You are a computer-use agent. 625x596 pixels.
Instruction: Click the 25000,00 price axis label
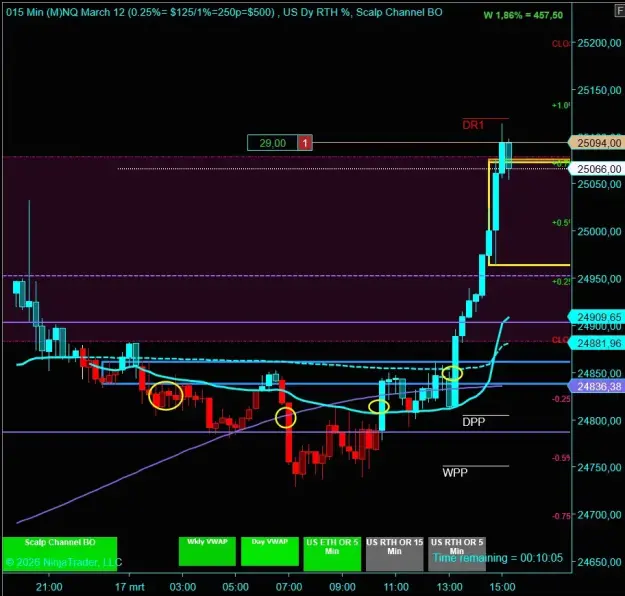click(599, 232)
